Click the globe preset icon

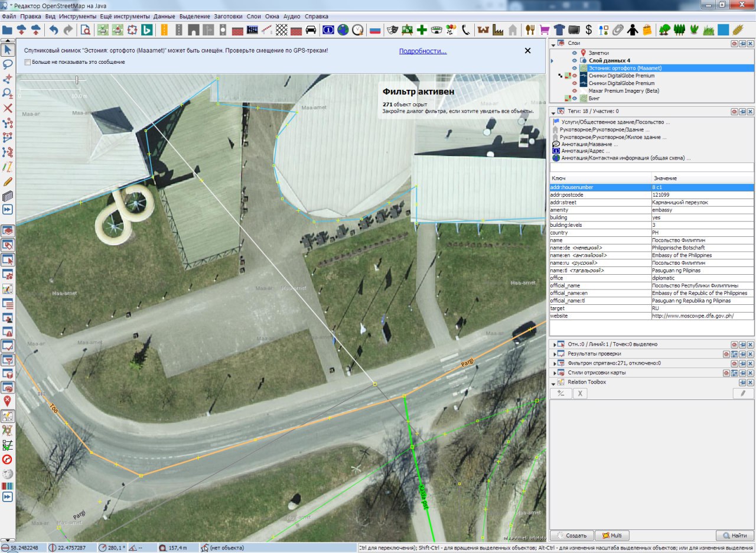click(343, 29)
